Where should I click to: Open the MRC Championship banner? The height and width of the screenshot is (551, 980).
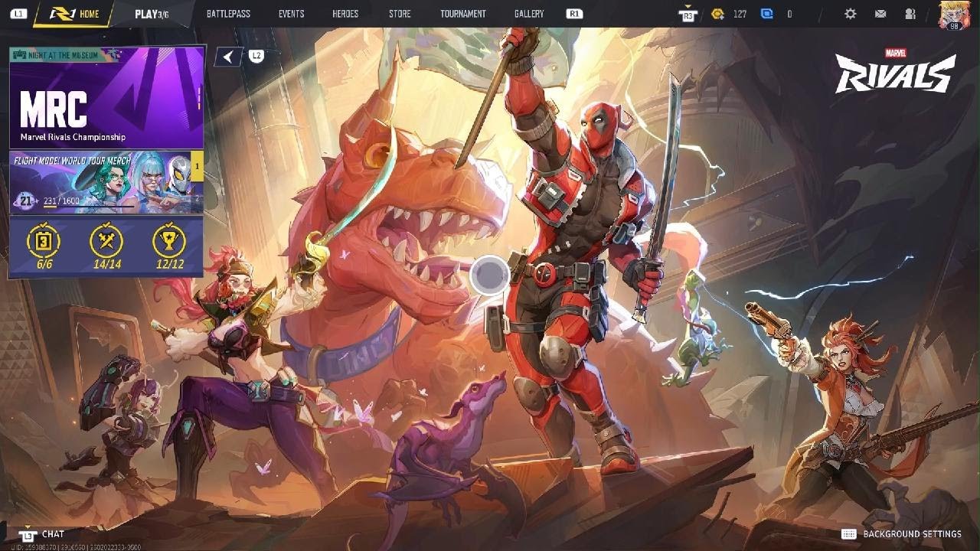click(106, 97)
